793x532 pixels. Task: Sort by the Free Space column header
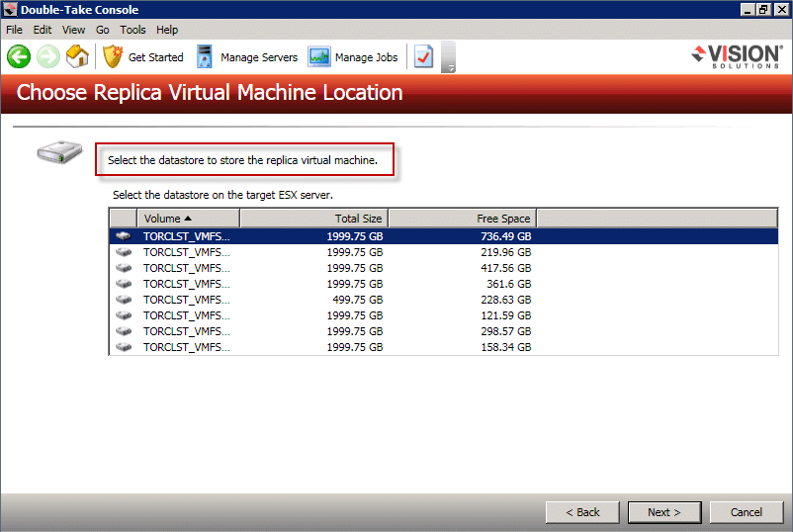click(x=462, y=219)
